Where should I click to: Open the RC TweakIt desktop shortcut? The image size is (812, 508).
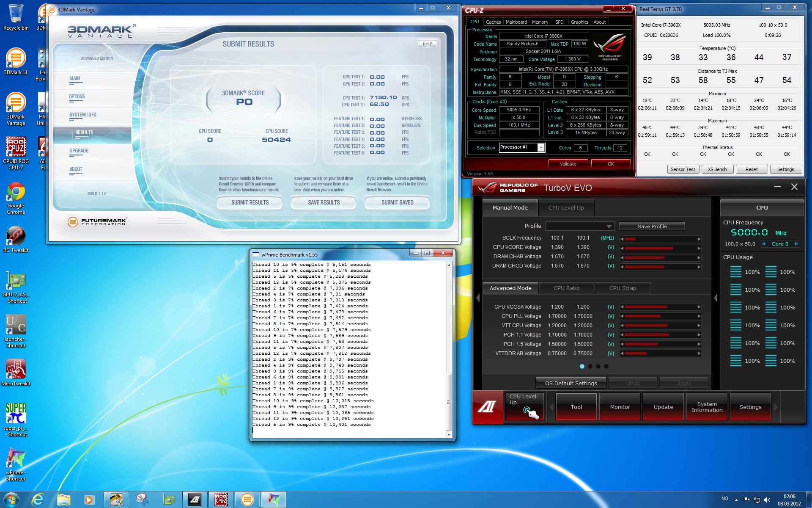click(16, 239)
